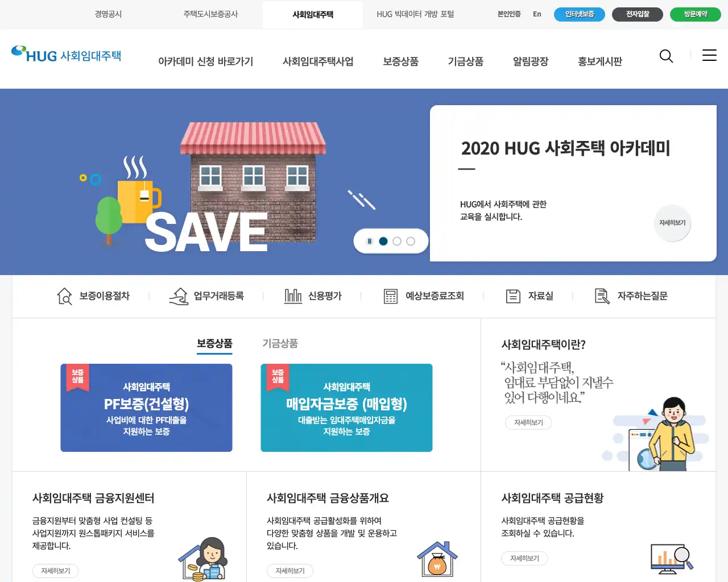Screen dimensions: 728x582
Task: Click 자세히보기 under 사회임대주택 공급현황
Action: pos(524,559)
